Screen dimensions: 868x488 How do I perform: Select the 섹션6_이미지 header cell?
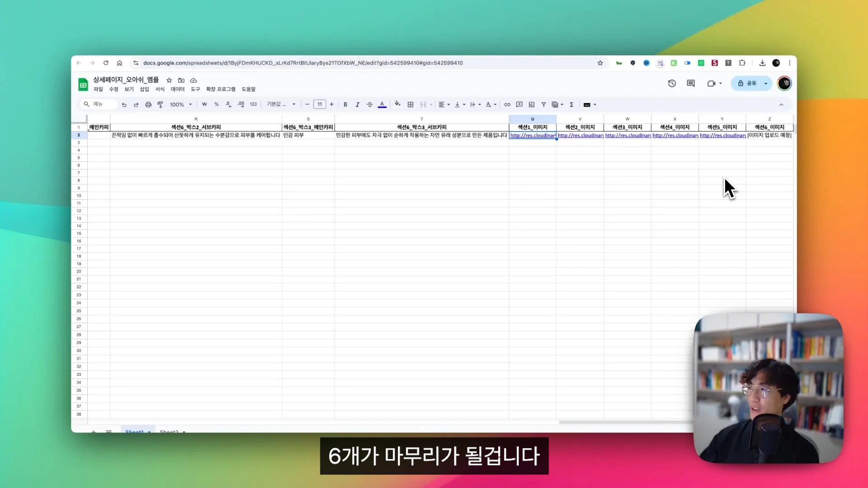(x=769, y=127)
